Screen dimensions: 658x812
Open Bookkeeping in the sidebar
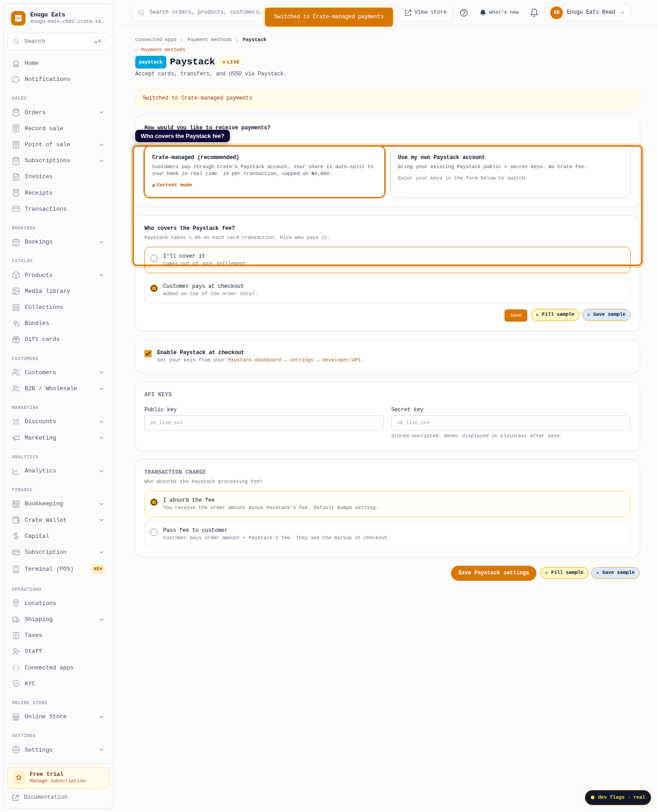point(58,504)
